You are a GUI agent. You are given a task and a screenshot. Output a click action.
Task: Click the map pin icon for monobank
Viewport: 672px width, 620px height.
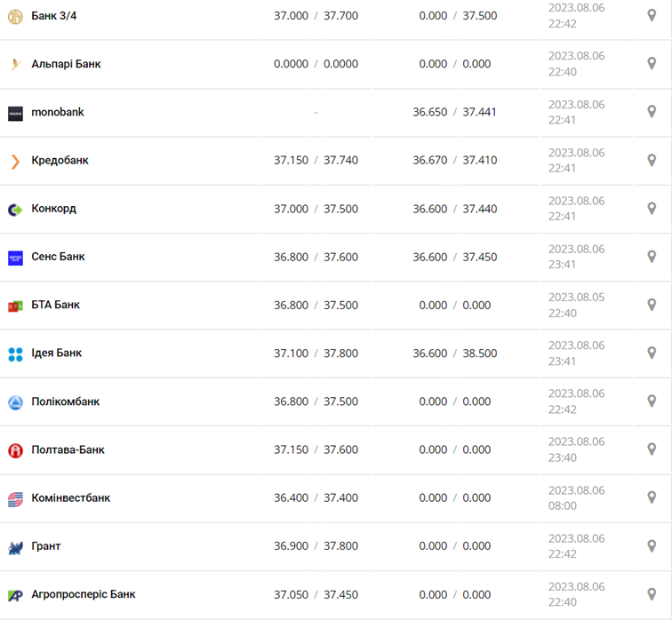tap(652, 112)
